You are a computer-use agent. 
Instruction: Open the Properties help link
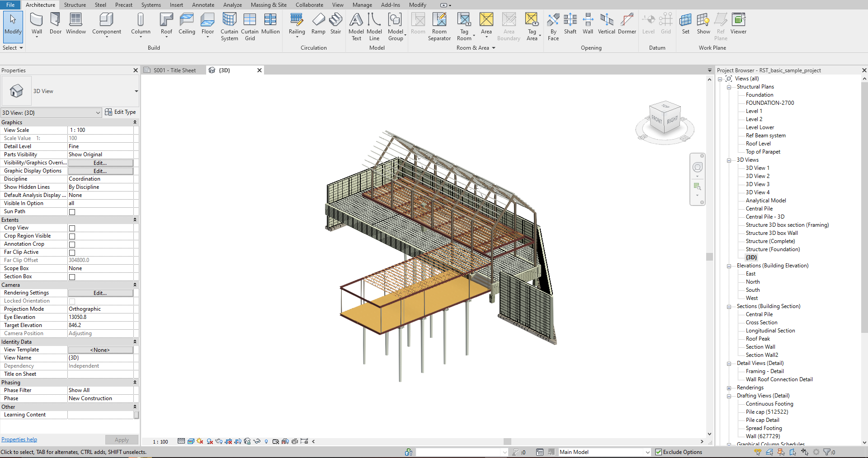(19, 439)
